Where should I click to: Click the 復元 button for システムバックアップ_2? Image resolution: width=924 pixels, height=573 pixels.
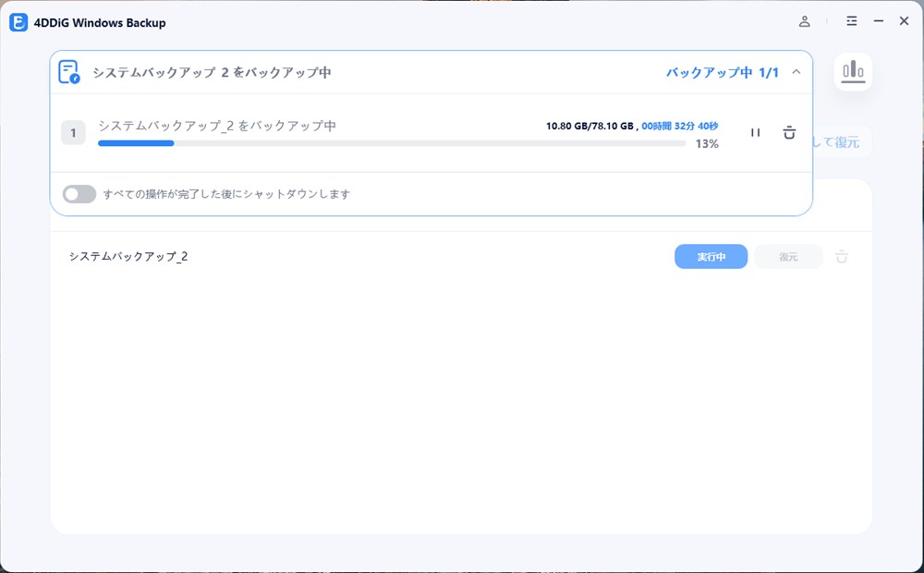(x=788, y=257)
